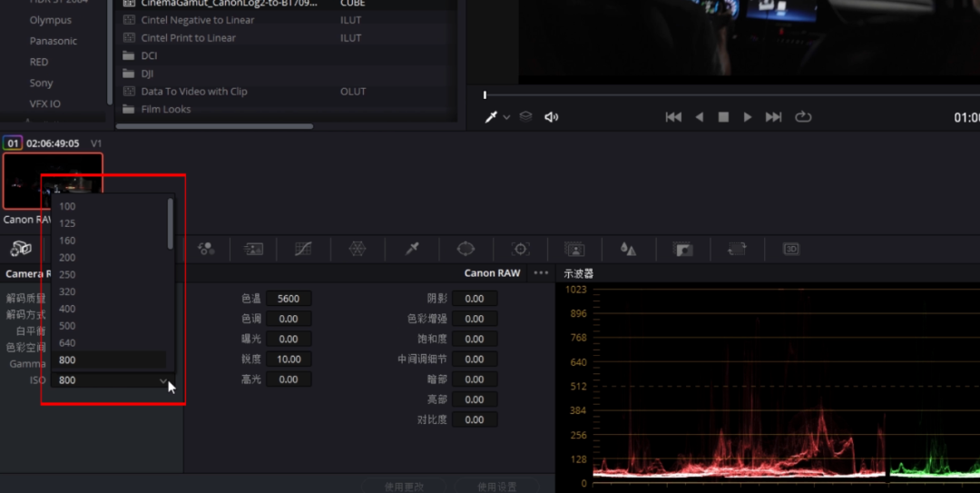This screenshot has width=980, height=493.
Task: Edit the 阴影 value field
Action: (x=475, y=299)
